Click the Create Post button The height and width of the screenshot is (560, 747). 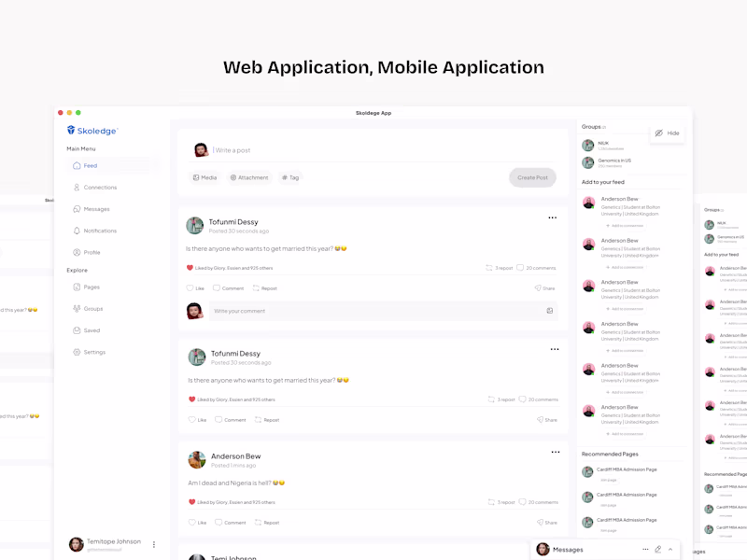532,177
